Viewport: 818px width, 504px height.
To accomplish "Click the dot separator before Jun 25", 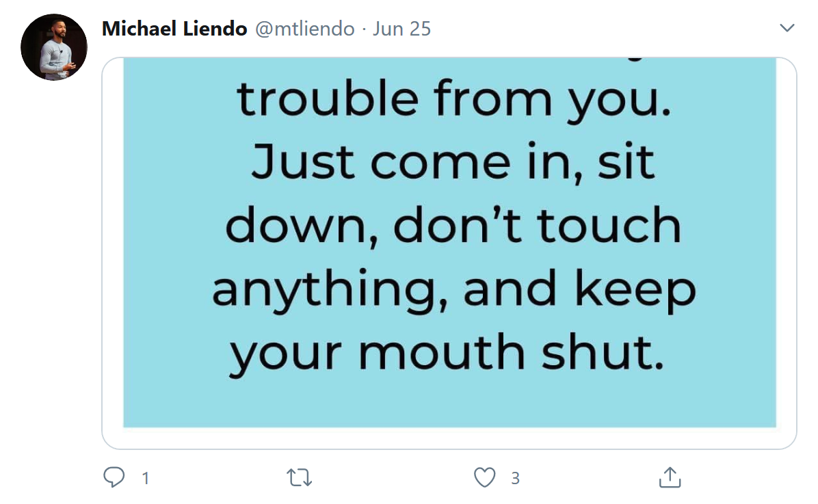I will [364, 29].
